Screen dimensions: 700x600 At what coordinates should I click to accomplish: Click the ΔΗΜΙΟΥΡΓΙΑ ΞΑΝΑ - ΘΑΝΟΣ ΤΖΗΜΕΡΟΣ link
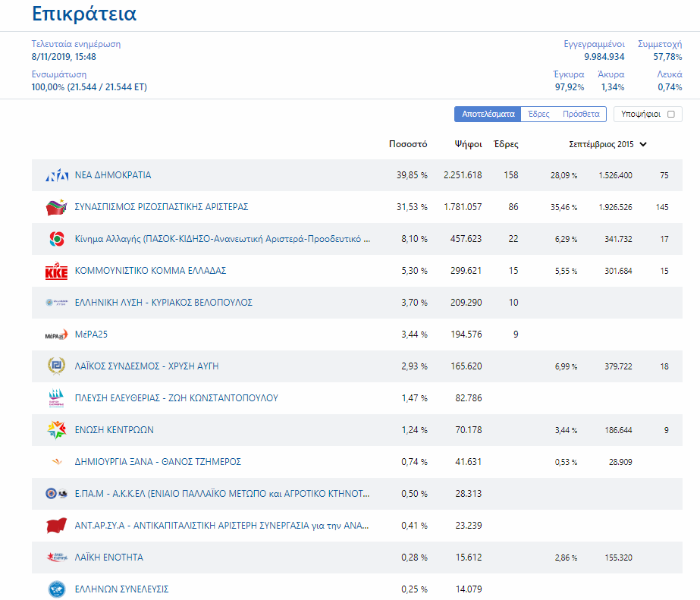click(158, 462)
